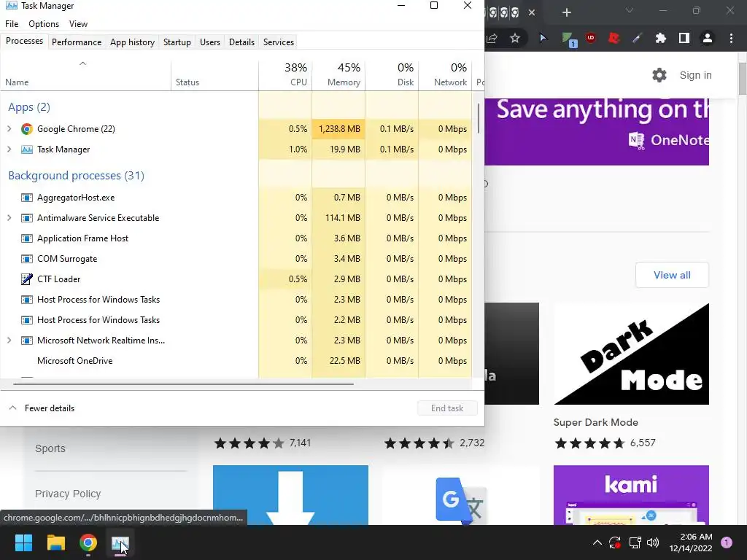
Task: Open the Privacy Policy link
Action: click(68, 494)
